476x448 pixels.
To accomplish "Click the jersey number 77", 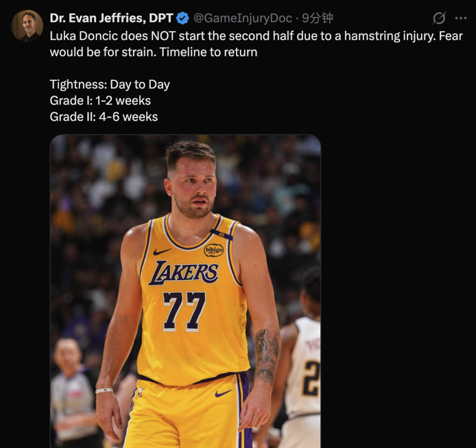I will pyautogui.click(x=184, y=311).
